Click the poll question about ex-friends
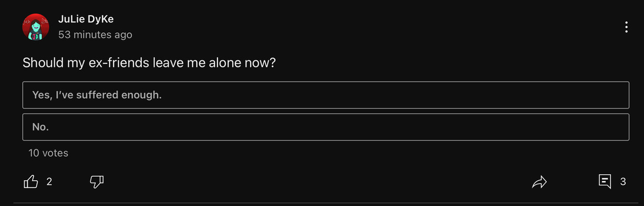 coord(149,63)
